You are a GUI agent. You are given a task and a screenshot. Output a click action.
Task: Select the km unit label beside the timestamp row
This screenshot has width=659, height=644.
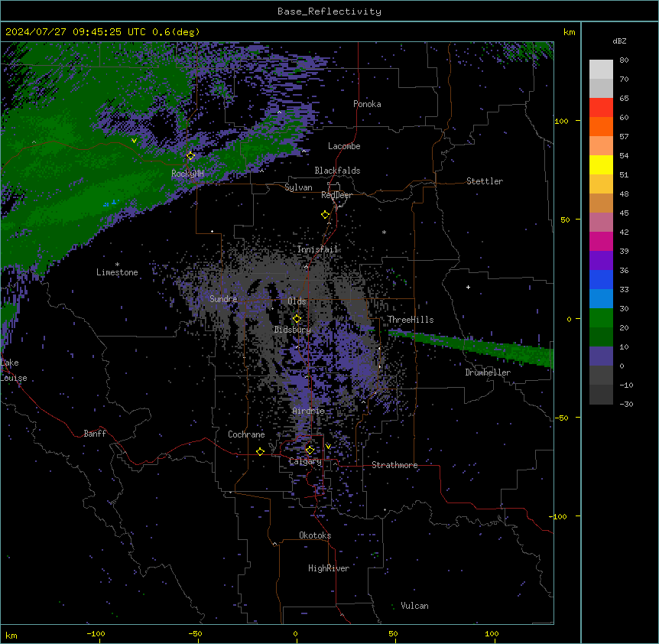click(569, 32)
